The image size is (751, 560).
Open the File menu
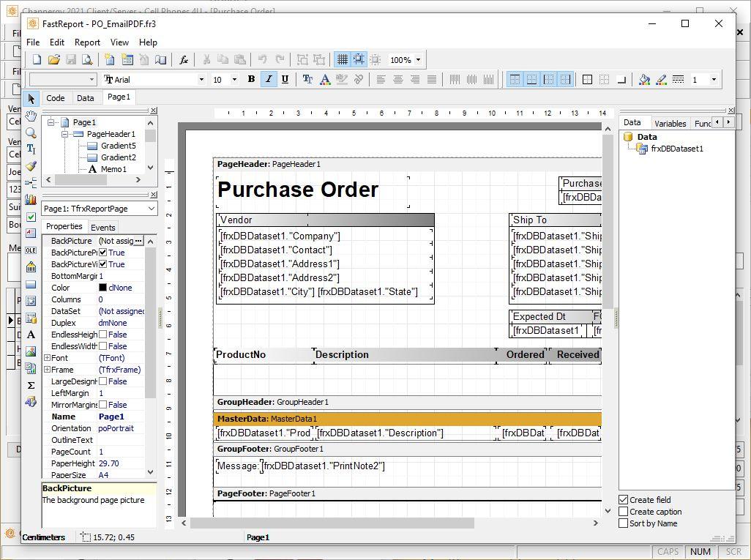coord(32,42)
